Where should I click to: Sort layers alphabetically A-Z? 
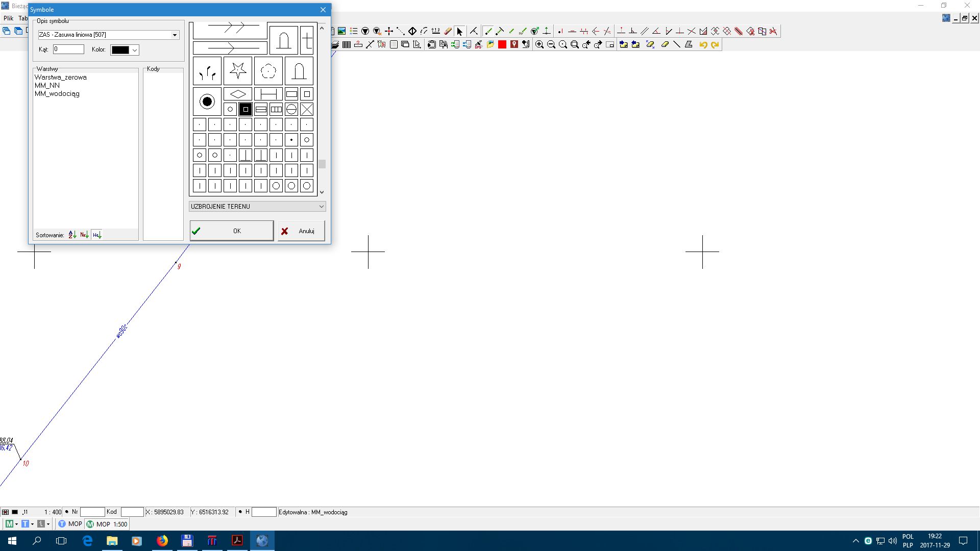coord(72,235)
